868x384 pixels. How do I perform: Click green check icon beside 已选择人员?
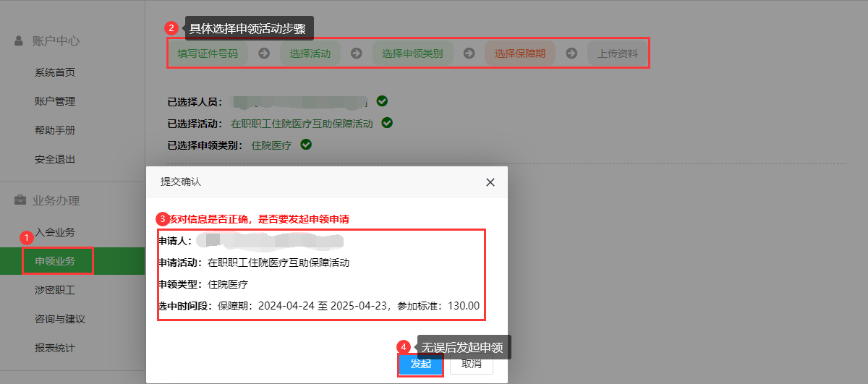382,101
